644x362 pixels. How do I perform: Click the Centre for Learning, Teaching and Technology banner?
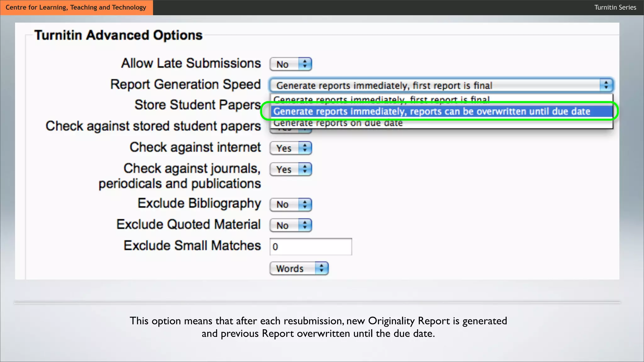[x=76, y=8]
